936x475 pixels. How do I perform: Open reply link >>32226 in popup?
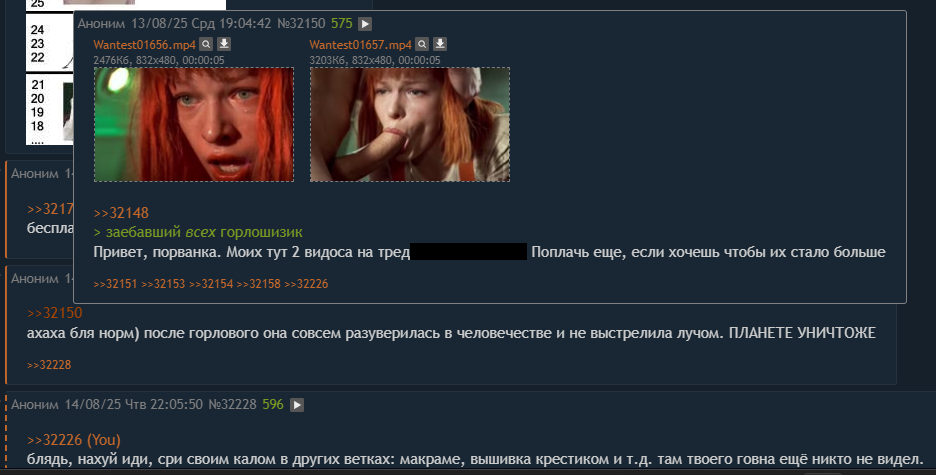306,284
